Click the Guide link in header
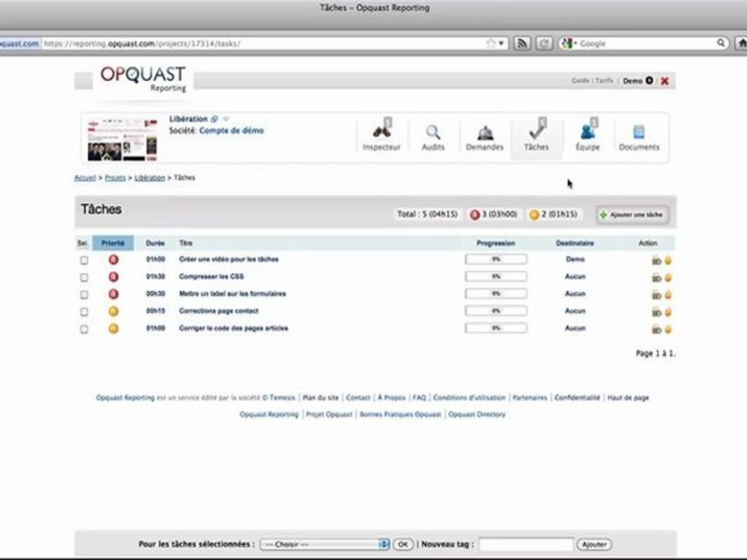This screenshot has width=747, height=560. pyautogui.click(x=580, y=80)
